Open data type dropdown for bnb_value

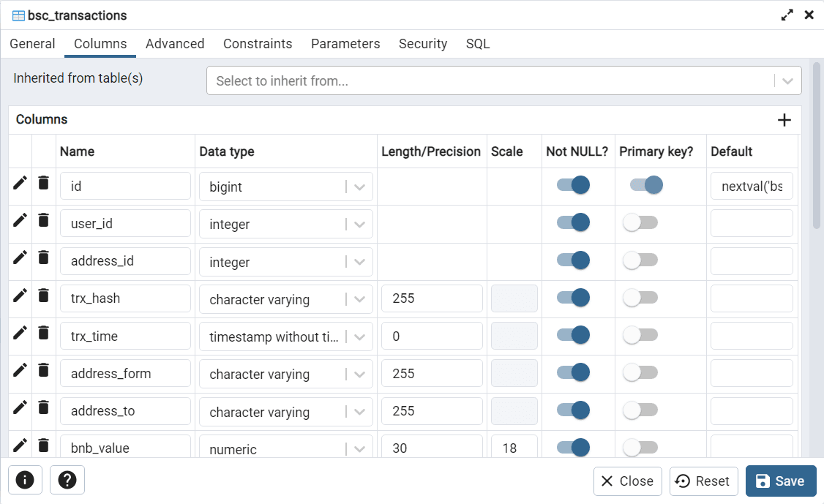pyautogui.click(x=359, y=448)
